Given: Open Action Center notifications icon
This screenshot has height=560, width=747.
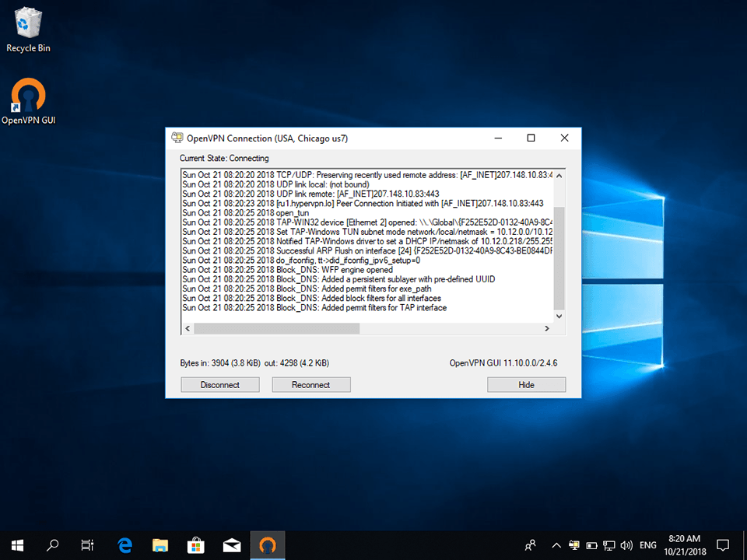Looking at the screenshot, I should coord(723,545).
